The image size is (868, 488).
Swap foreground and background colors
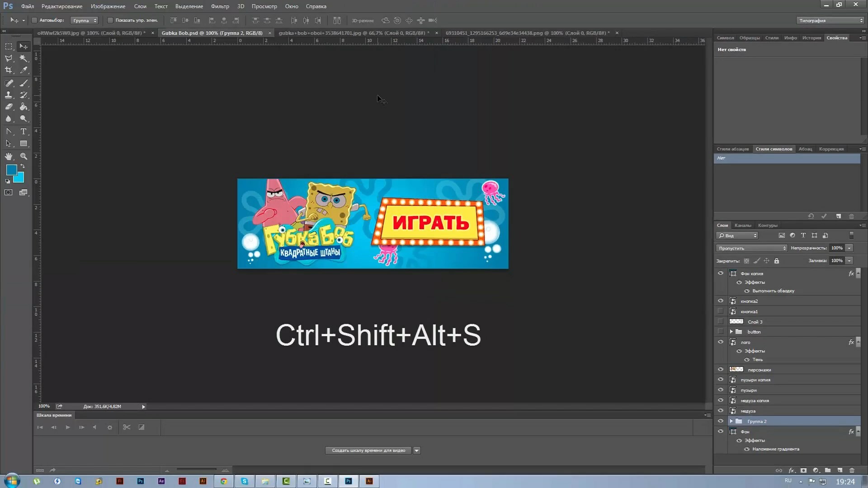pyautogui.click(x=23, y=166)
